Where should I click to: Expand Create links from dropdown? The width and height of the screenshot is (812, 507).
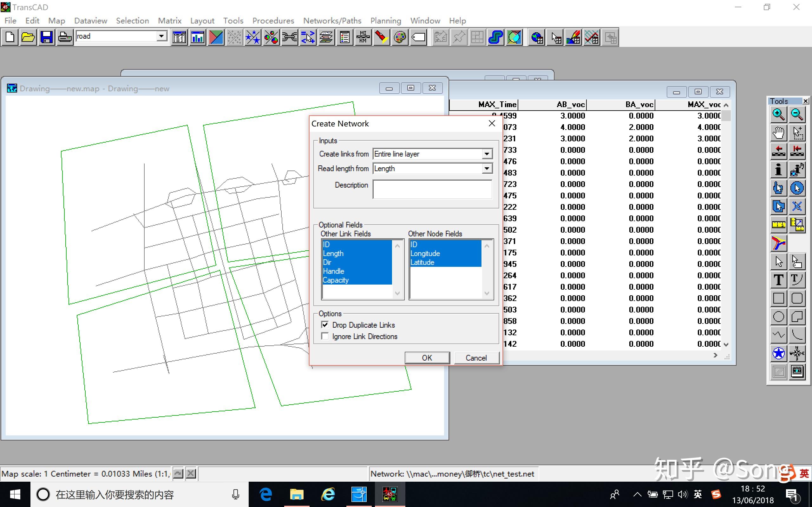pos(487,154)
